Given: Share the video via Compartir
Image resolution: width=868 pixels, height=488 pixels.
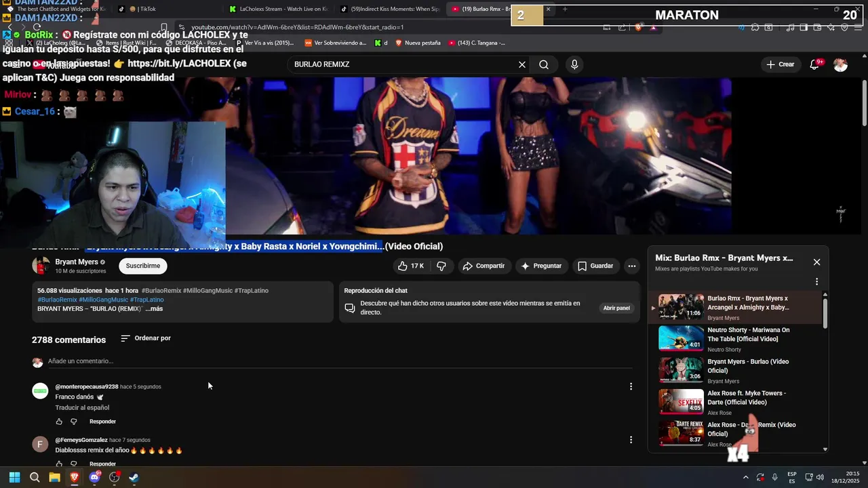Looking at the screenshot, I should [x=484, y=266].
